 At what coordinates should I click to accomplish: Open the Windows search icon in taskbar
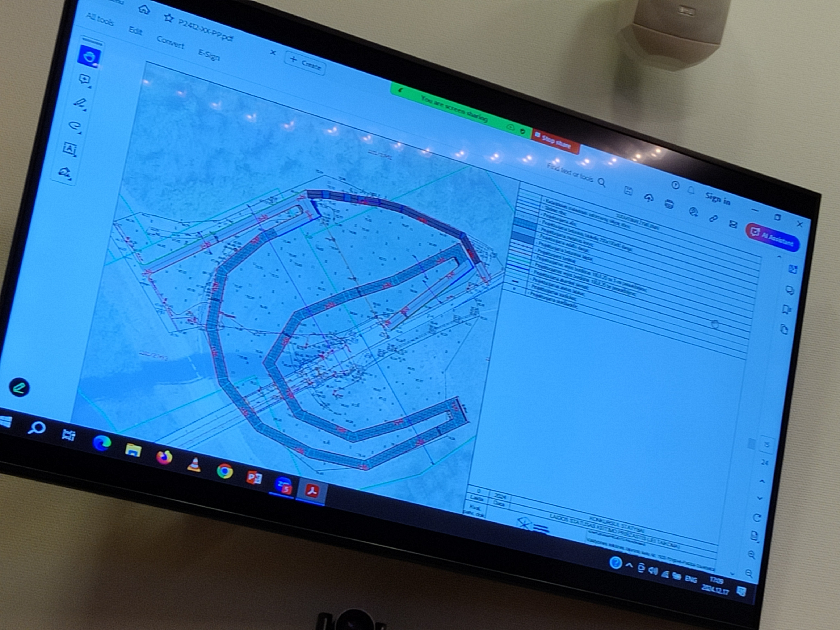click(37, 428)
